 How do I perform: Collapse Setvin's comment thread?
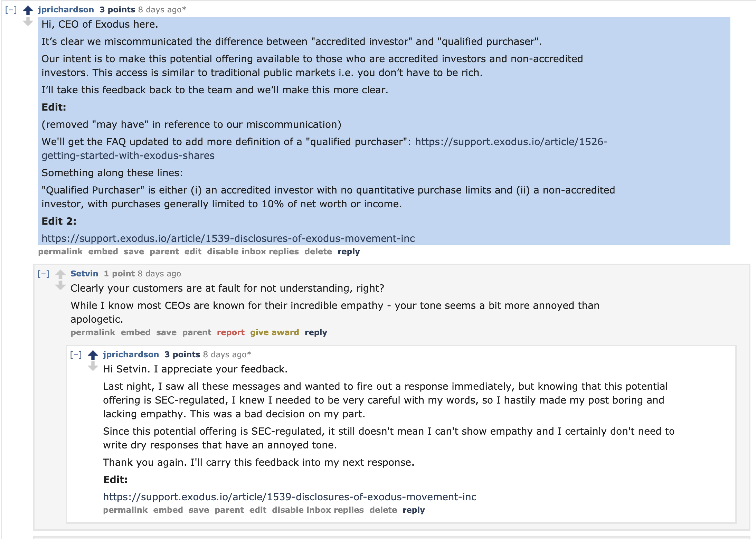(x=43, y=274)
